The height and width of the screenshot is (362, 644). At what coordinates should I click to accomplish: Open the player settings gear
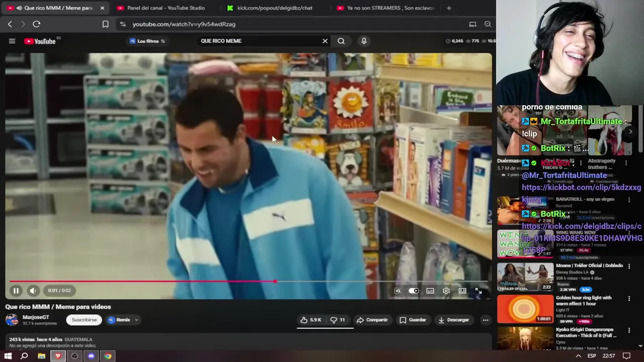click(446, 291)
